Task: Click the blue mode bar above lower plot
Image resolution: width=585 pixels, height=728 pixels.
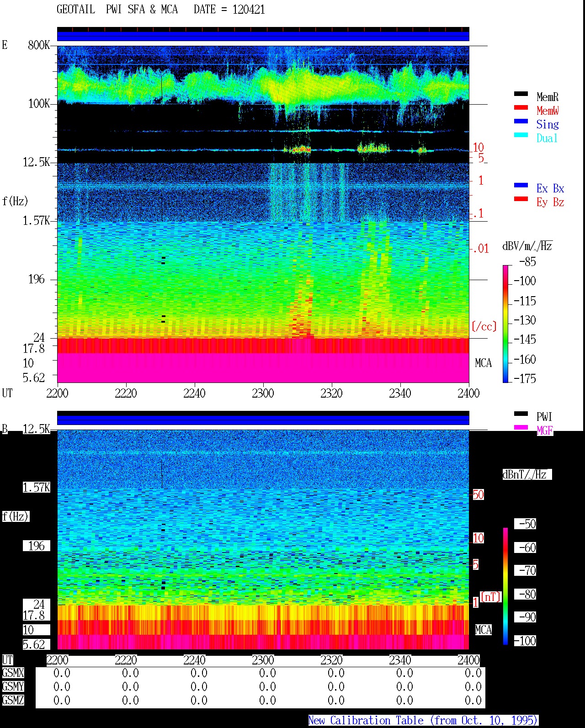Action: pos(263,420)
